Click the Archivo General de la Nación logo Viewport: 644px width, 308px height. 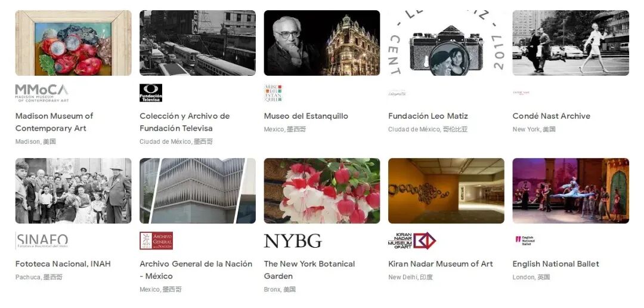156,241
